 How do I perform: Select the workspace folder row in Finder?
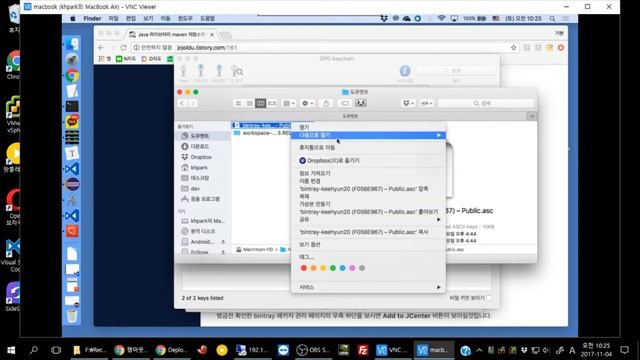coord(261,133)
